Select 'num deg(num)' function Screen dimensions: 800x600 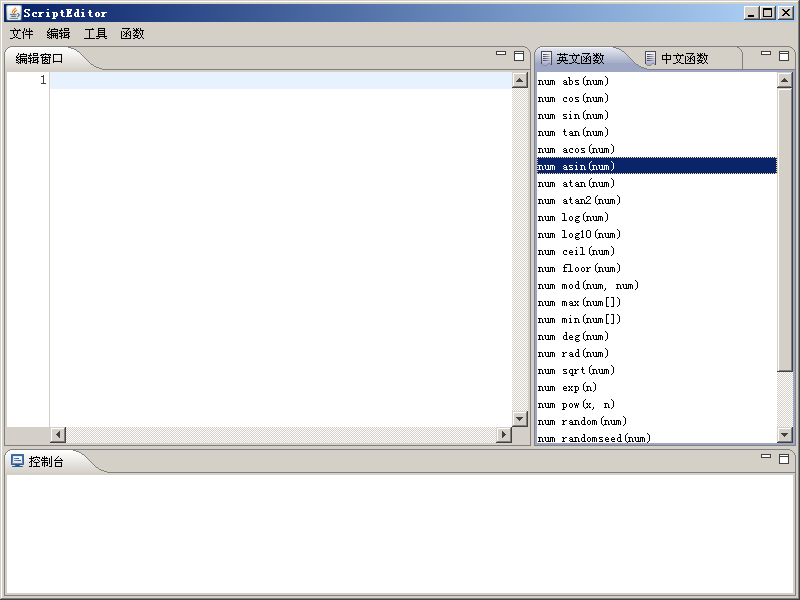657,337
